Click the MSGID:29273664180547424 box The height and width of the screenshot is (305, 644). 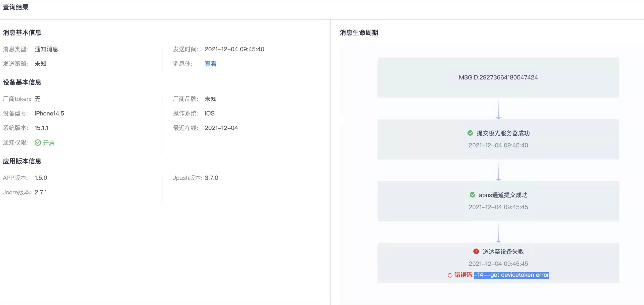point(498,77)
